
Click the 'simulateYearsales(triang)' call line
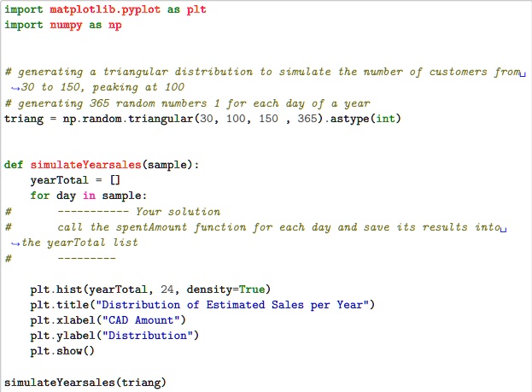click(85, 383)
